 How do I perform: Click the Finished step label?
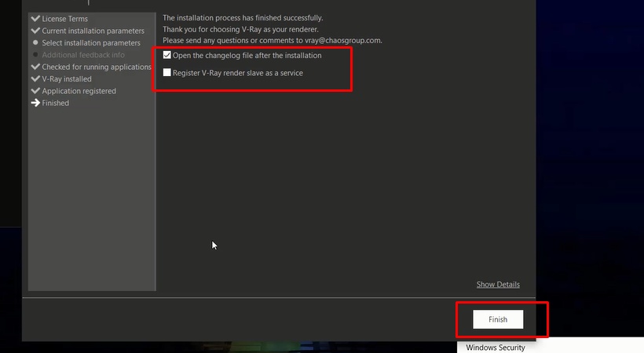click(56, 103)
